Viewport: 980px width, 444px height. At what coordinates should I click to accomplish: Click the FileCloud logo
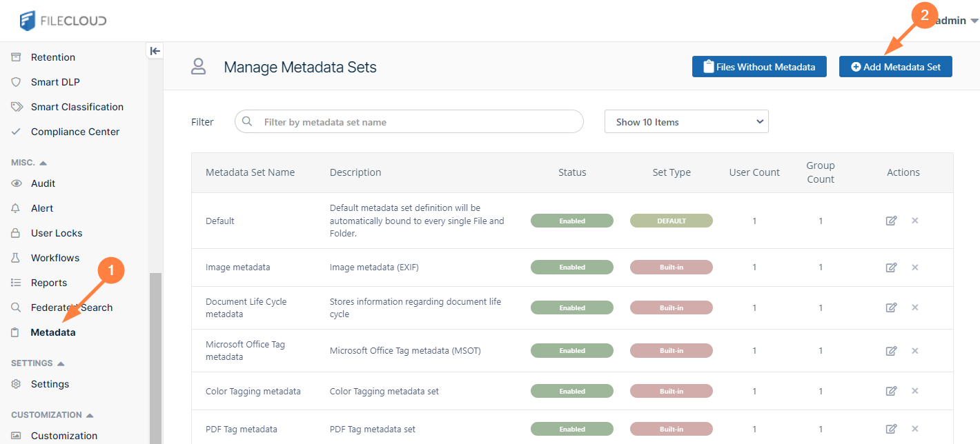pos(63,21)
